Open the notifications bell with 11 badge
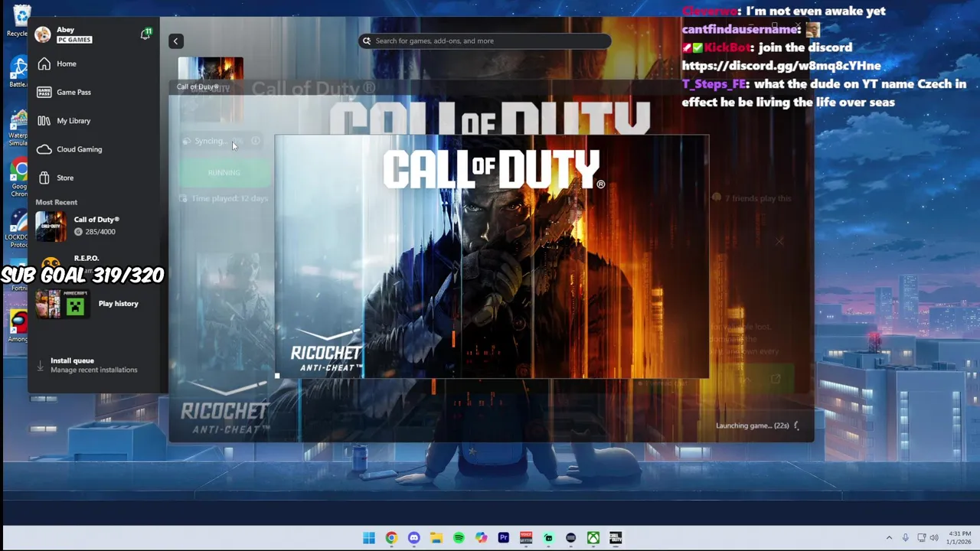Image resolution: width=980 pixels, height=551 pixels. click(x=145, y=34)
